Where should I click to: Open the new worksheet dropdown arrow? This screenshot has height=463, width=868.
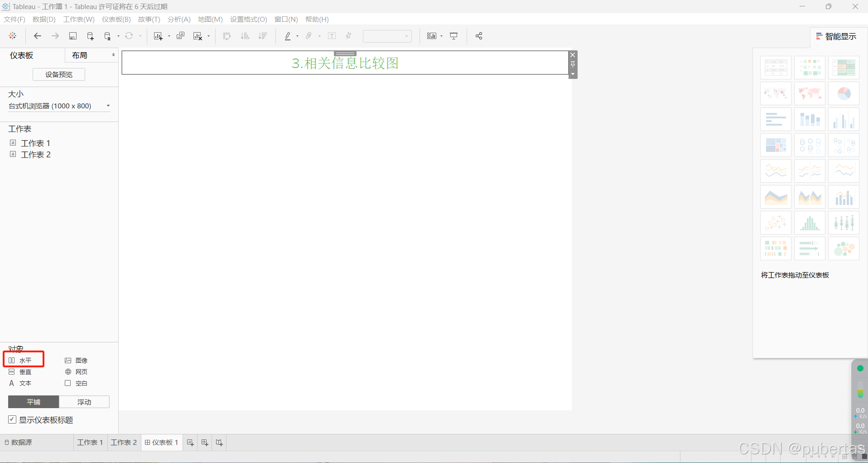169,36
